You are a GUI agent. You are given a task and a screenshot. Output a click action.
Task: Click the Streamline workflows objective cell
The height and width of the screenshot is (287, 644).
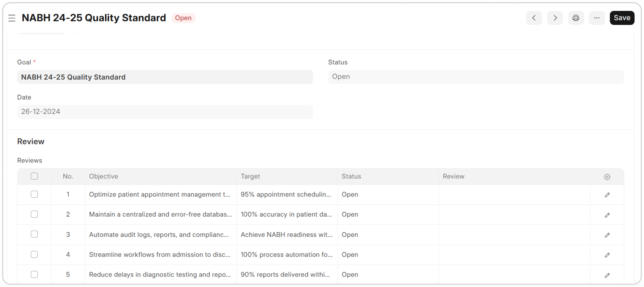point(160,254)
